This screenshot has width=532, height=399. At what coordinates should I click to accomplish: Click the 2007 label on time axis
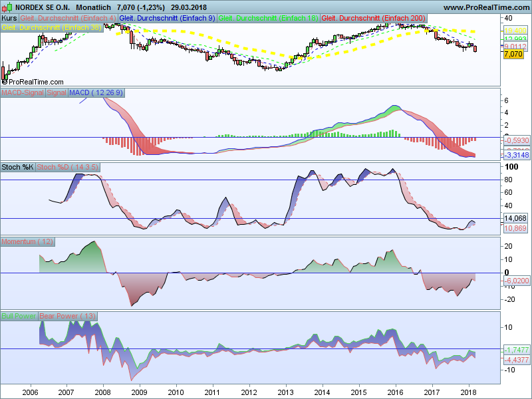tap(66, 392)
